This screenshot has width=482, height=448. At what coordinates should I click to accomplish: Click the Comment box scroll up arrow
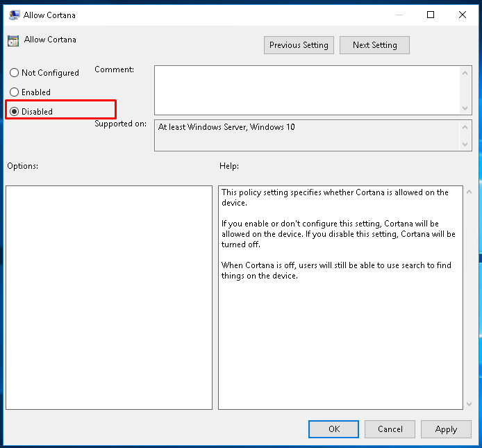465,73
